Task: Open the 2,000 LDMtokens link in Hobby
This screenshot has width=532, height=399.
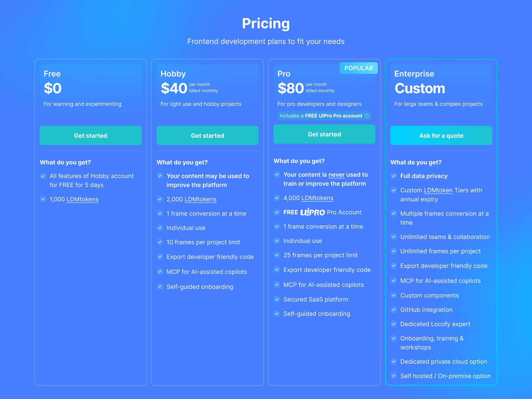Action: 200,199
